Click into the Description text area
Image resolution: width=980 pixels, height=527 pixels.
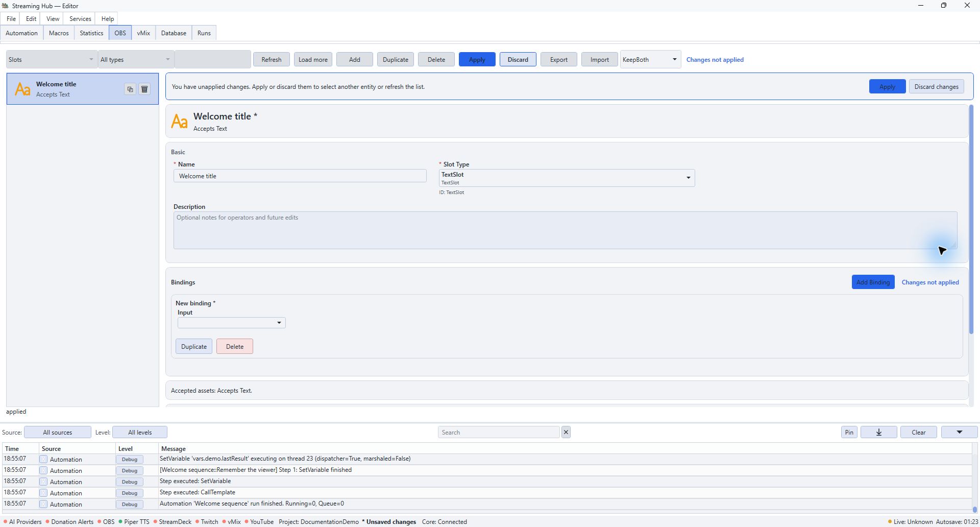click(x=565, y=230)
